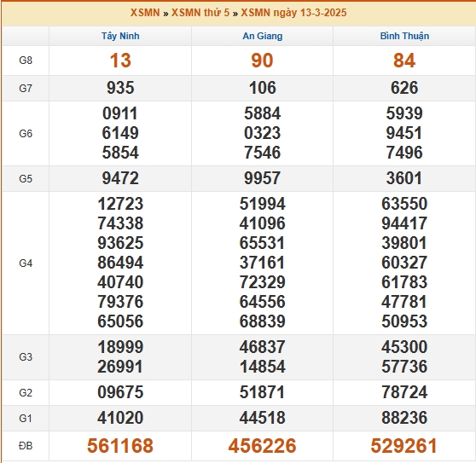Open the XSMN breadcrumb link

(x=145, y=13)
